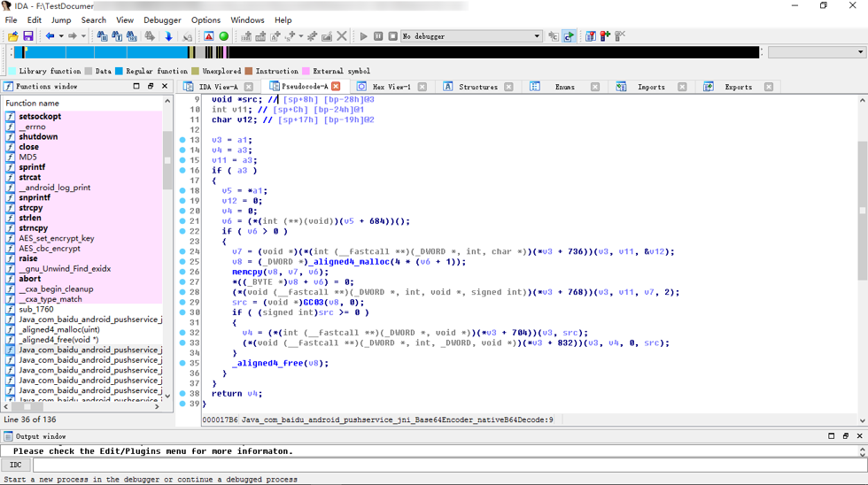Click the Functions window panel icon
The height and width of the screenshot is (485, 868).
point(8,86)
